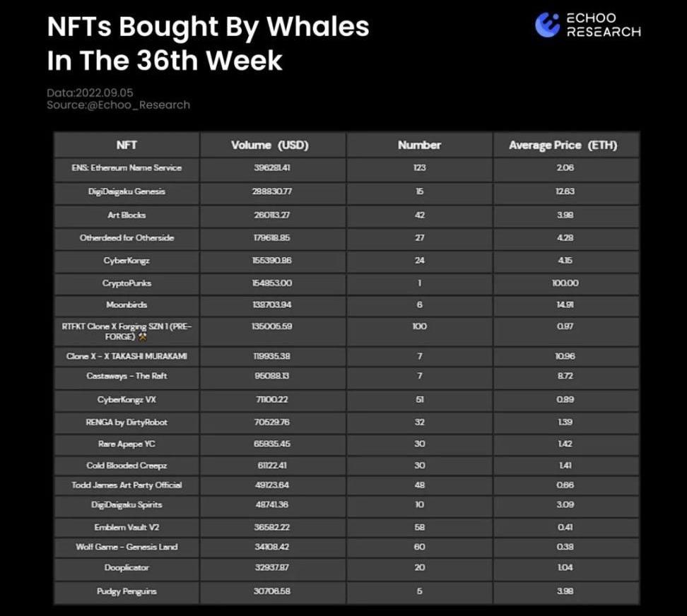Click the Moonbirds NFT name
The image size is (687, 616).
[127, 306]
